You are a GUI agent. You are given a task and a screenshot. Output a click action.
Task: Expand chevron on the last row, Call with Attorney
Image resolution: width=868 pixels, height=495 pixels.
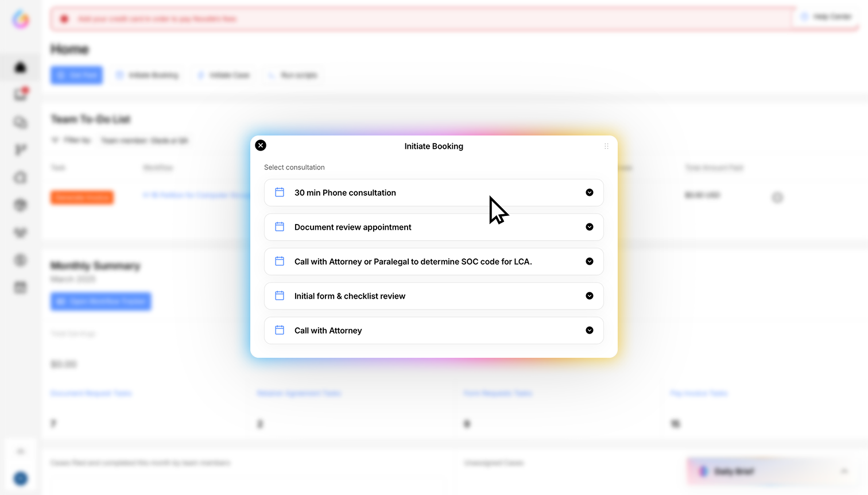click(x=590, y=330)
